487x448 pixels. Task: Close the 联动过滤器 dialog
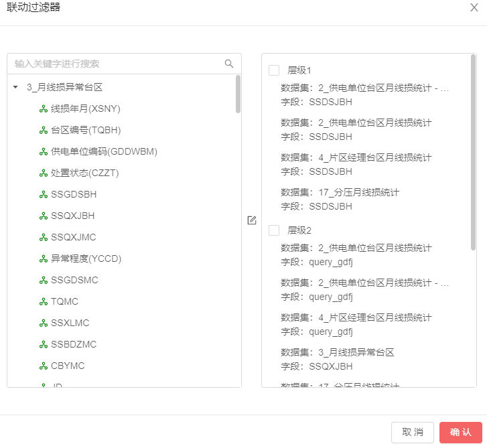coord(474,7)
